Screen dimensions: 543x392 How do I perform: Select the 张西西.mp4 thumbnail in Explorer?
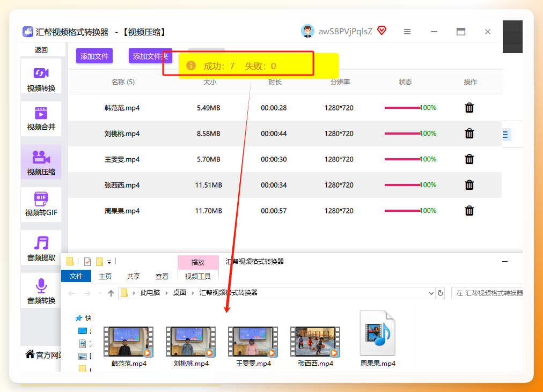pos(315,342)
